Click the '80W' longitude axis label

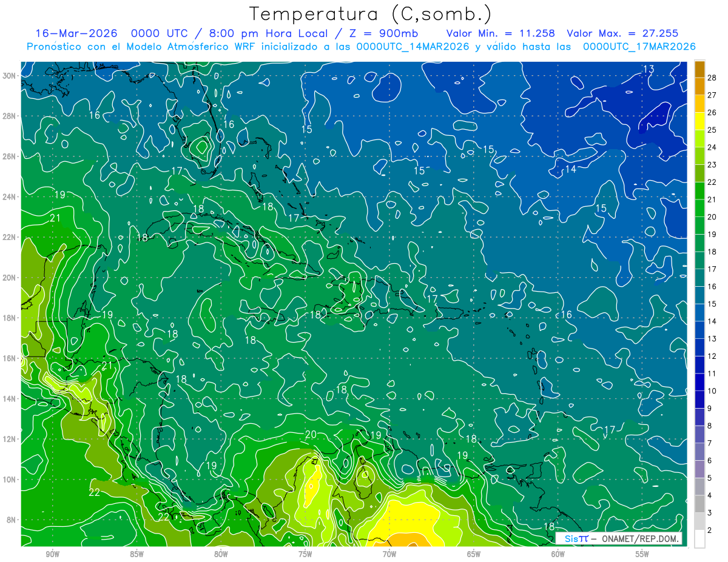click(x=221, y=554)
